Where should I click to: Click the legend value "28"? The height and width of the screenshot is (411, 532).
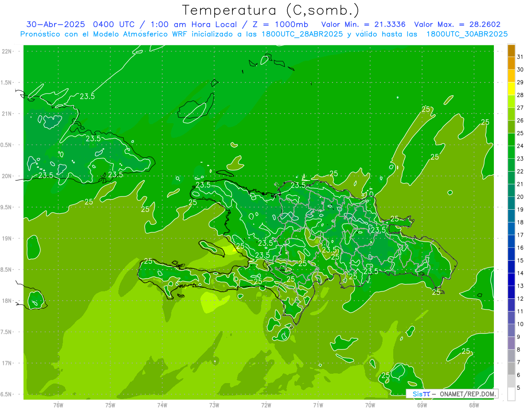click(520, 95)
